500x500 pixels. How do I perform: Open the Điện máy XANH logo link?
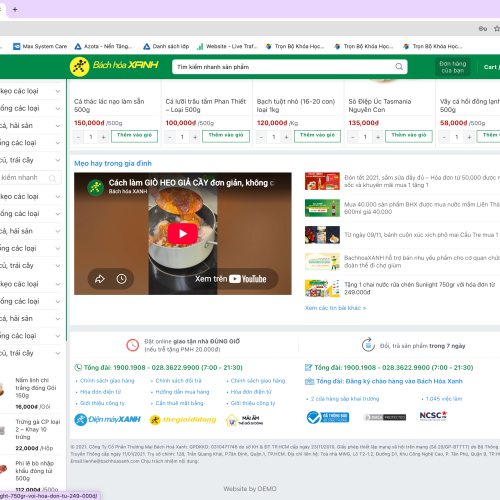[x=107, y=419]
